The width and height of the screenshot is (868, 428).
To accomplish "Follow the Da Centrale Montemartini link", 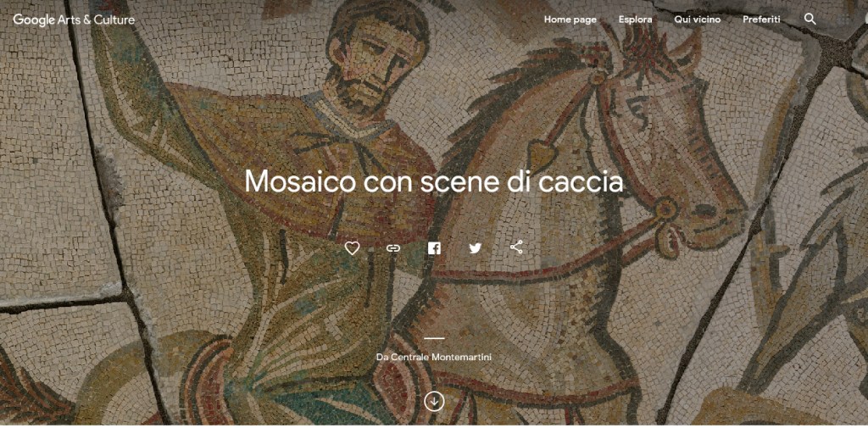I will tap(434, 357).
